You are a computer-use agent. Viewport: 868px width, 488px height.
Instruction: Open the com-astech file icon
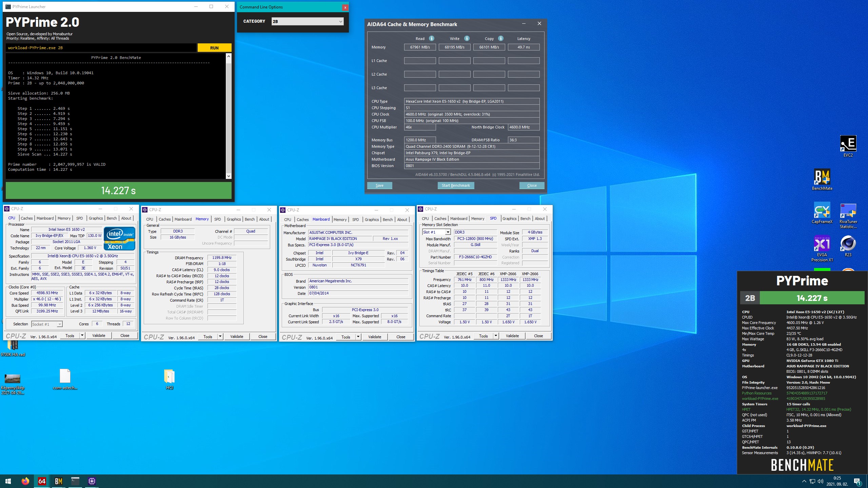point(65,379)
